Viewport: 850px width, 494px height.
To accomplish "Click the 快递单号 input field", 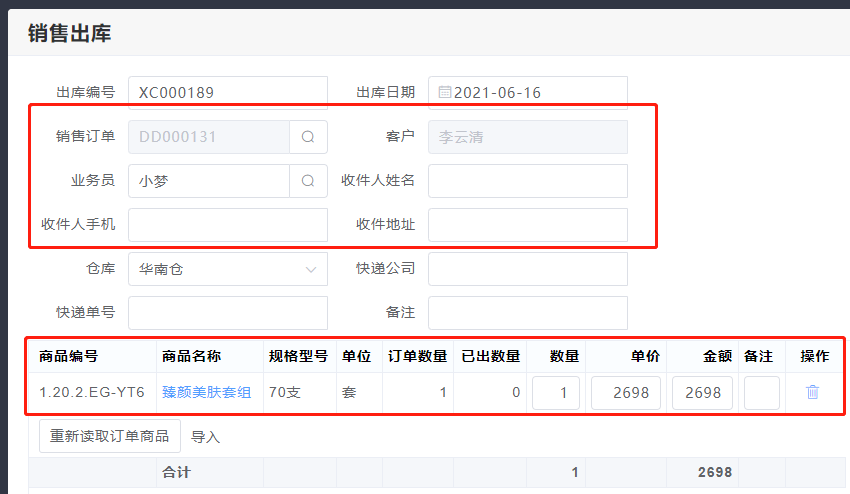I will pos(227,313).
